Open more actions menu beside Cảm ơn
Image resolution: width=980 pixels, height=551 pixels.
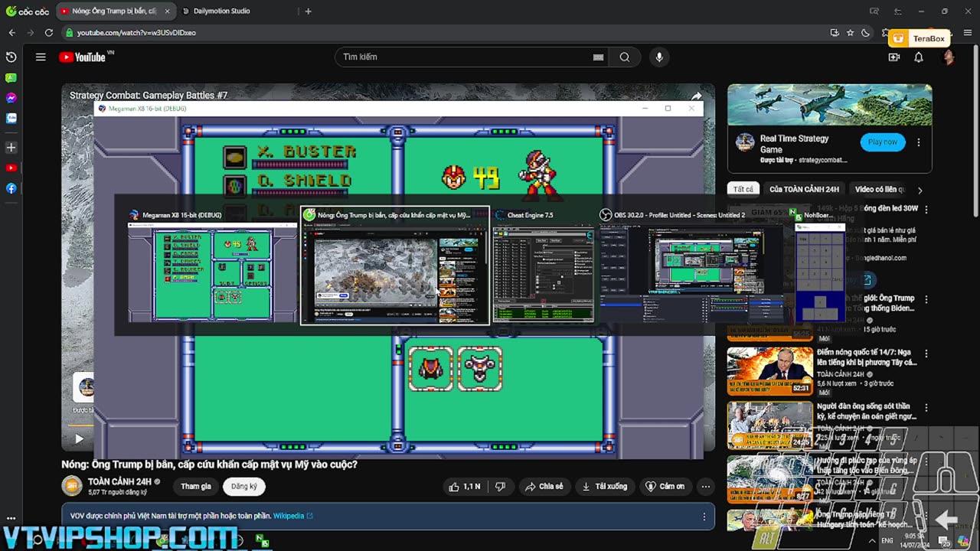pos(706,486)
